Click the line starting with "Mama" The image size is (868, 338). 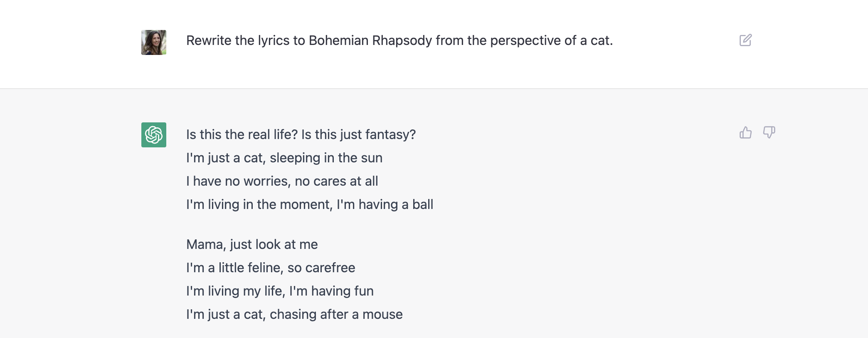[x=252, y=245]
